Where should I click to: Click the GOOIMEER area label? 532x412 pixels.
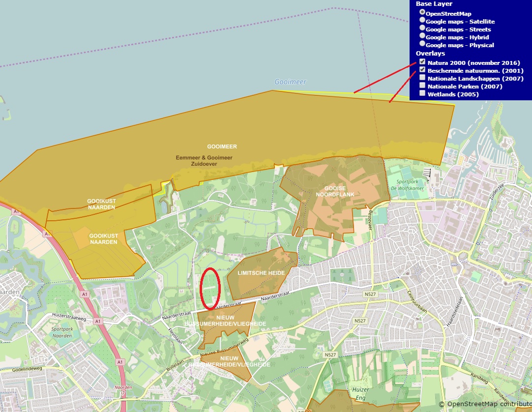pos(222,147)
